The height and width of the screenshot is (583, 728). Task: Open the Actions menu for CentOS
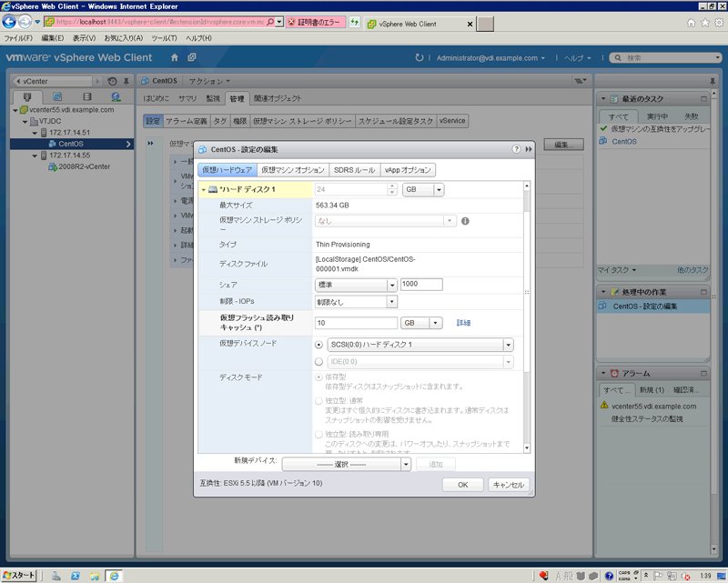209,81
